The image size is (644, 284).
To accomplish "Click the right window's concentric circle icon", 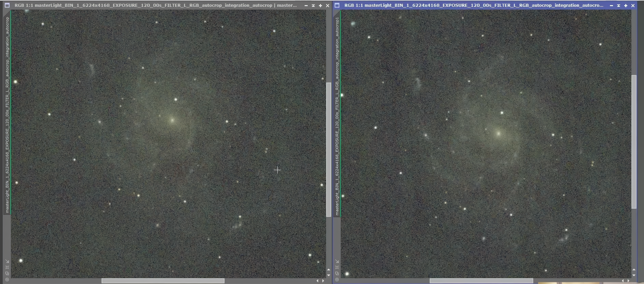I will (337, 280).
